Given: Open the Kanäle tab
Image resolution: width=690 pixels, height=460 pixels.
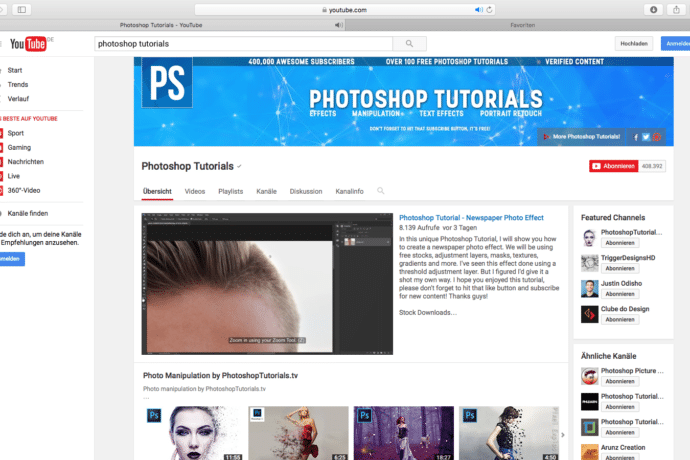Looking at the screenshot, I should [x=266, y=191].
